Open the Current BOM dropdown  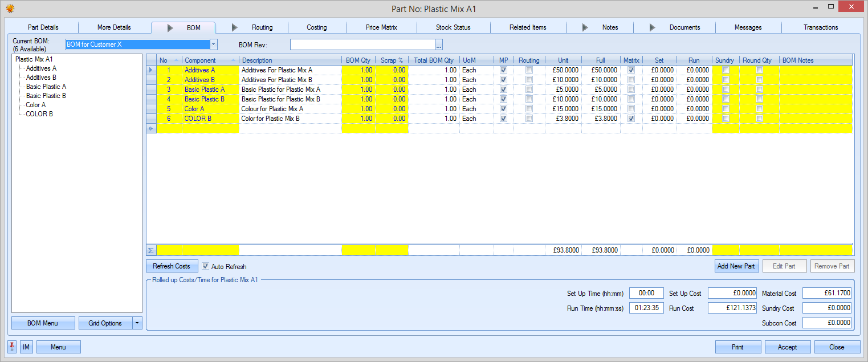click(213, 44)
